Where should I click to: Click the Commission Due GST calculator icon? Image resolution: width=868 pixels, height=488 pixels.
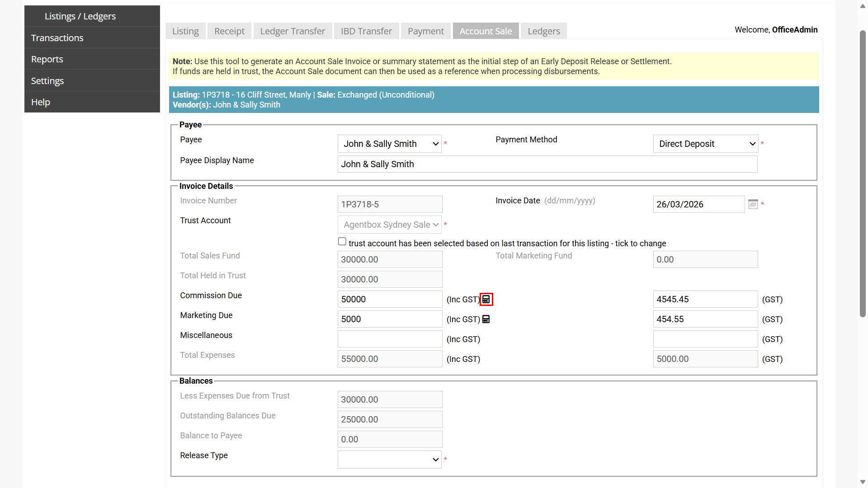(x=486, y=300)
